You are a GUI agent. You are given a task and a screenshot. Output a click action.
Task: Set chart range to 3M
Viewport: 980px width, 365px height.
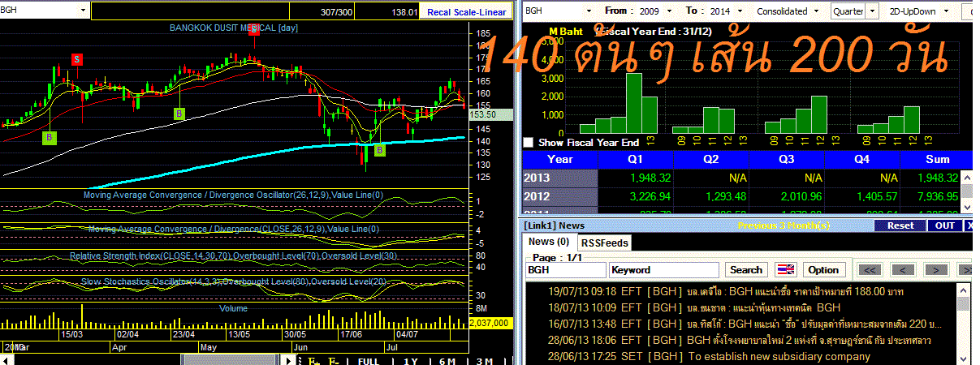click(x=485, y=360)
